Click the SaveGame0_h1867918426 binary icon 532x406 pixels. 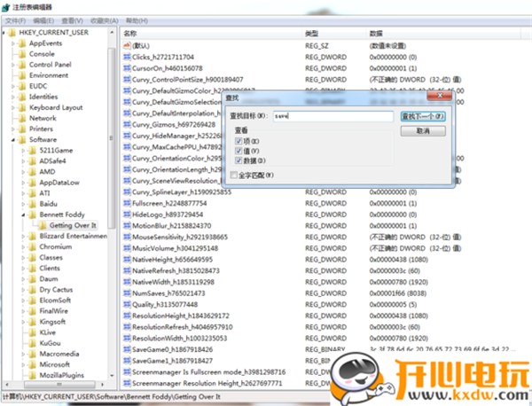coord(127,349)
